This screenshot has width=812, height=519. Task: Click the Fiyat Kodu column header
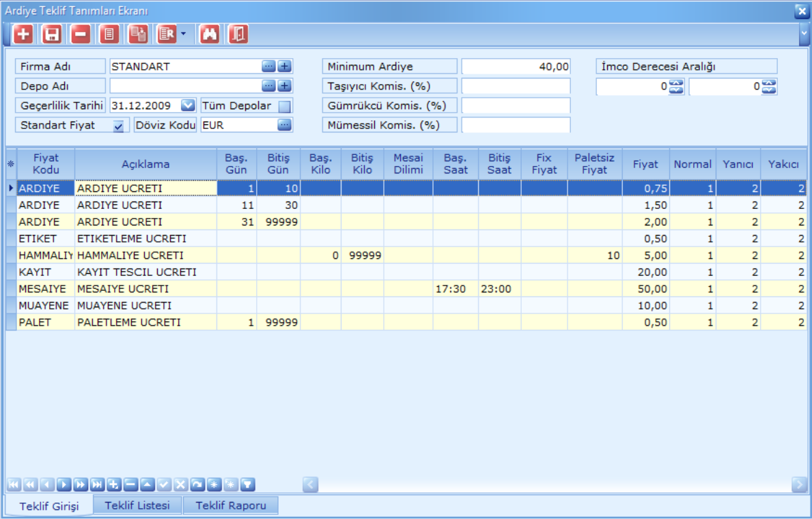coord(46,164)
